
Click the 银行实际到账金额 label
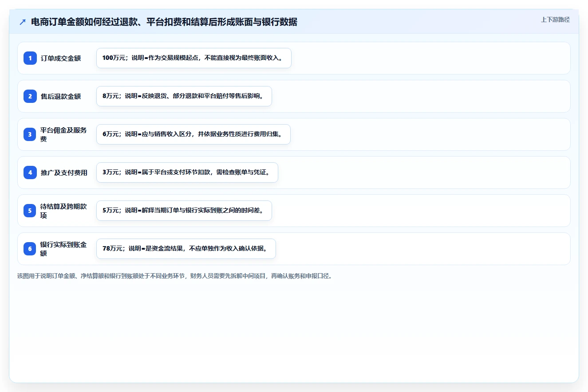(x=64, y=249)
